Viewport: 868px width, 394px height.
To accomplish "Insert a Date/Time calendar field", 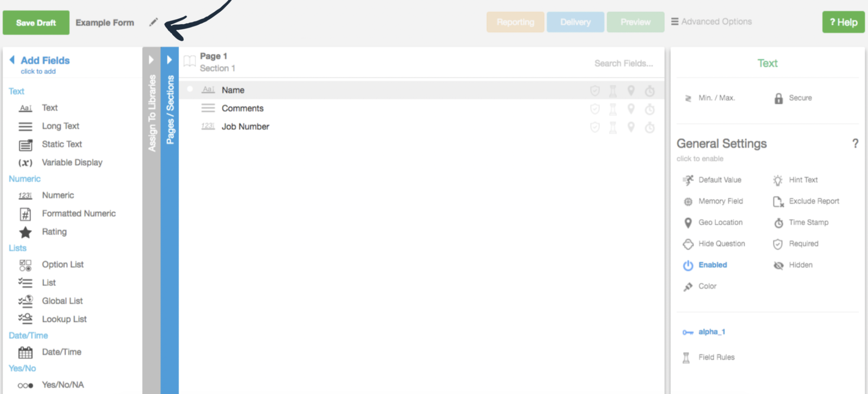I will 61,352.
